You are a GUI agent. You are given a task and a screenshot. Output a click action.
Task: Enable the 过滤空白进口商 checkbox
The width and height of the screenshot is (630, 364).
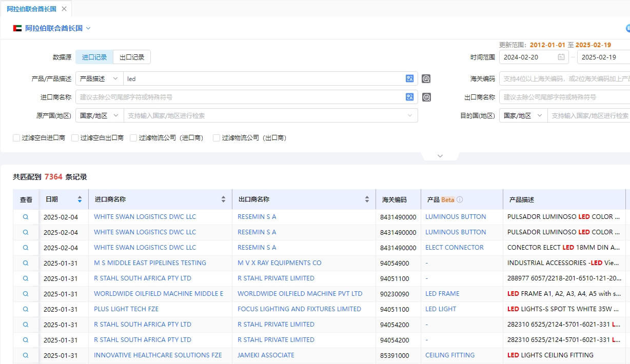[x=16, y=138]
